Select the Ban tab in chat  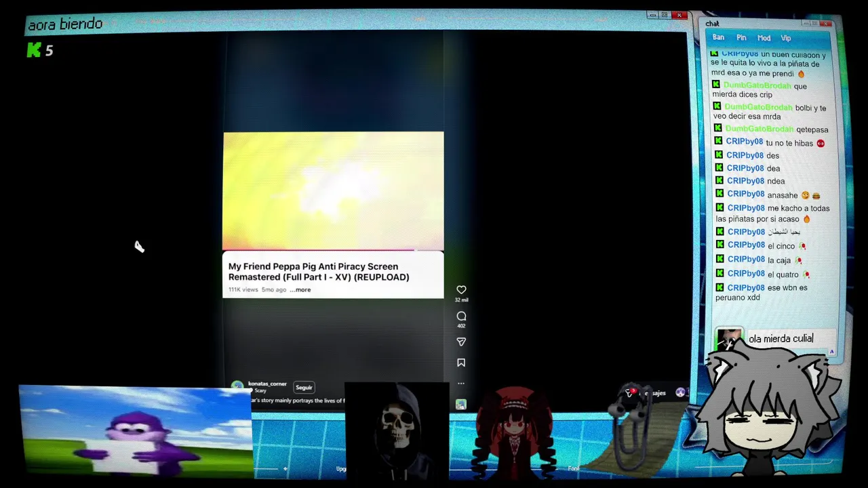tap(718, 38)
